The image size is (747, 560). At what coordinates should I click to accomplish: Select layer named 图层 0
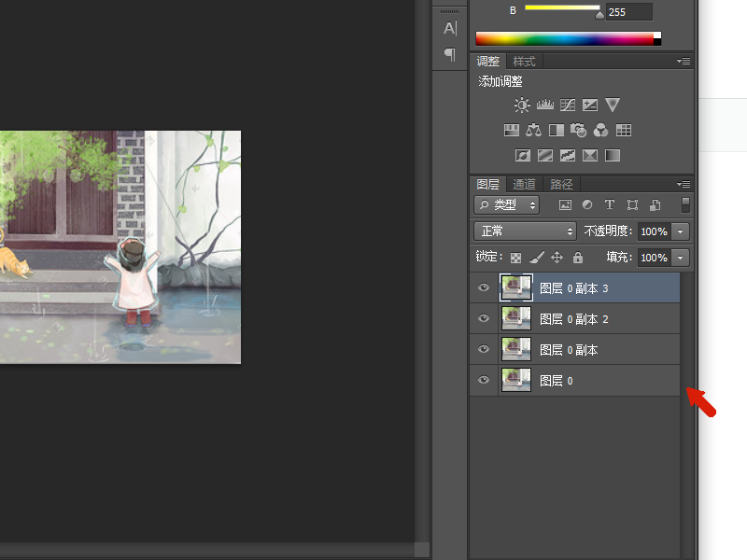(x=574, y=381)
